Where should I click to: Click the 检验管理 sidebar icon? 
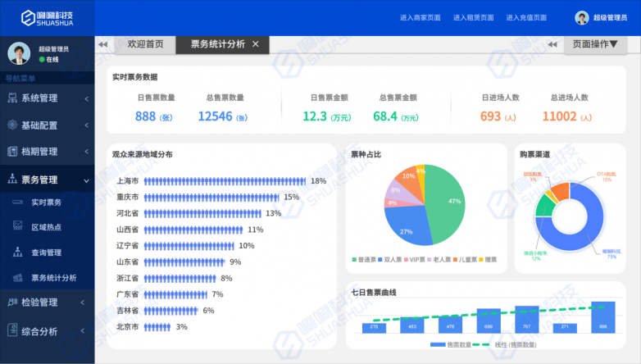[13, 303]
